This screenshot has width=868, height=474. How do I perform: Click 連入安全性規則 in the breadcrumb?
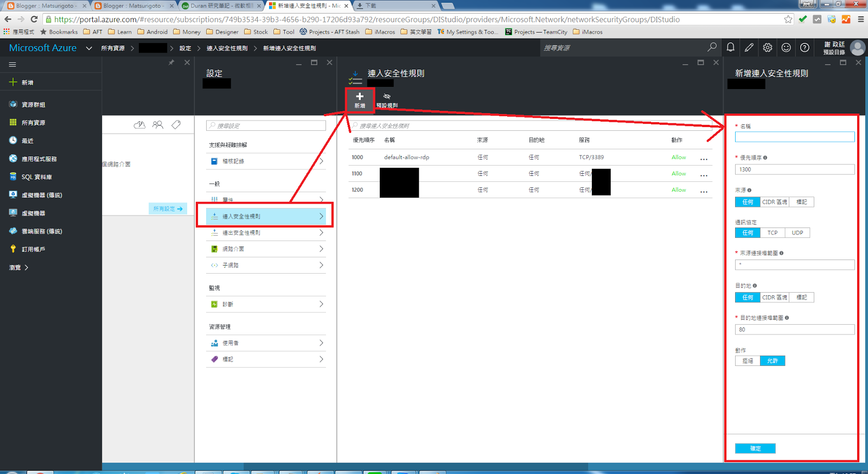click(227, 48)
